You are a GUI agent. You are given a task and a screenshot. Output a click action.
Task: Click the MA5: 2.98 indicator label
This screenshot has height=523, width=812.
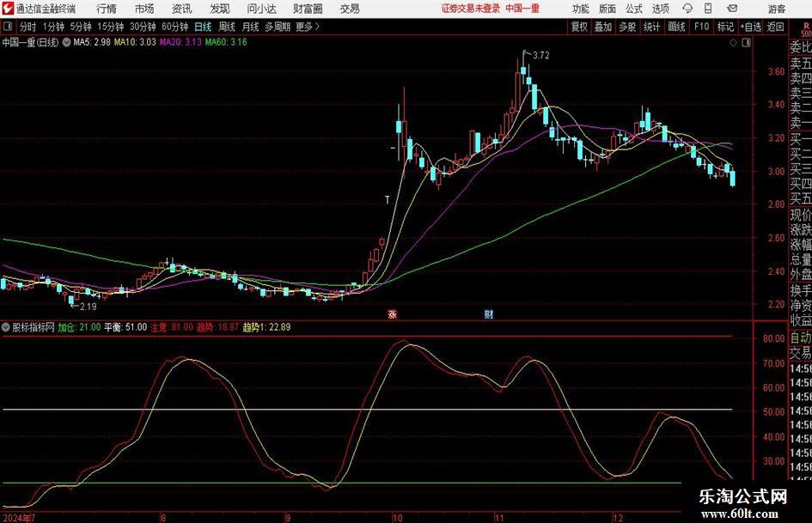coord(92,42)
